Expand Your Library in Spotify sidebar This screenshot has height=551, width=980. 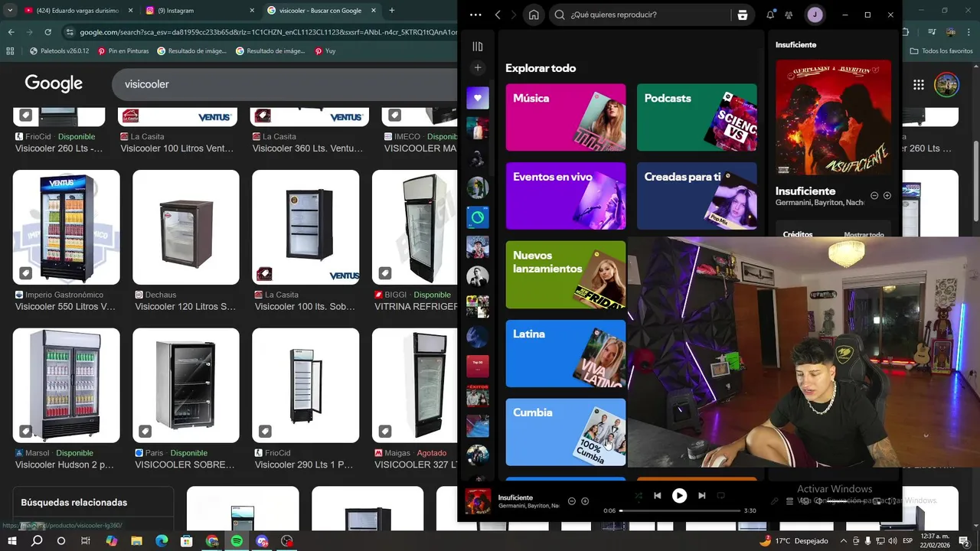tap(478, 47)
